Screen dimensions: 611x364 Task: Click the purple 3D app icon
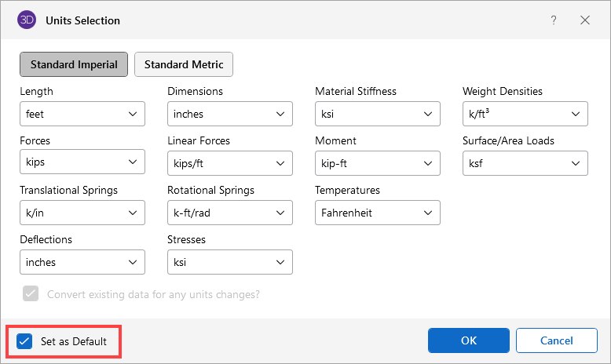click(26, 20)
